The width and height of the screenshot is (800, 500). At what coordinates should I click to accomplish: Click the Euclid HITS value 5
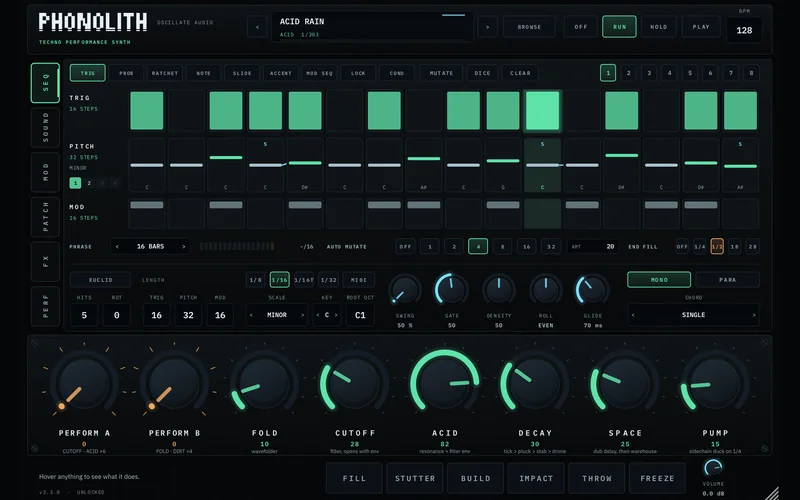point(84,315)
